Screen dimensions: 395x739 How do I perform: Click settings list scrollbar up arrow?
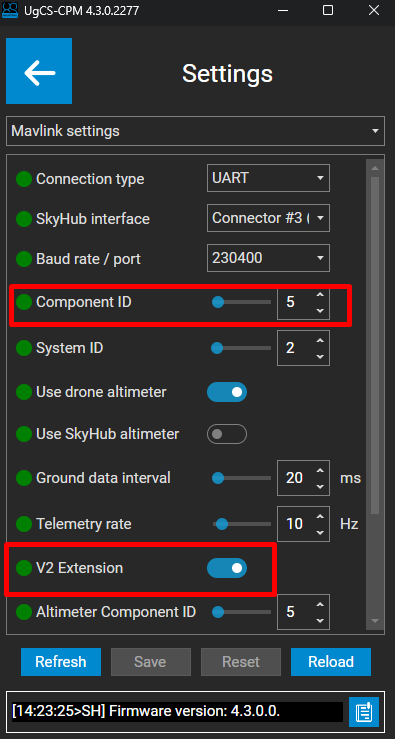click(375, 168)
